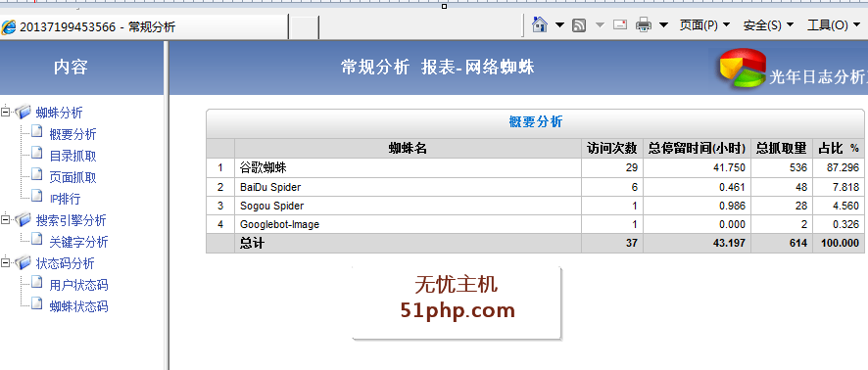Select the BaiDu Spider row name

270,187
